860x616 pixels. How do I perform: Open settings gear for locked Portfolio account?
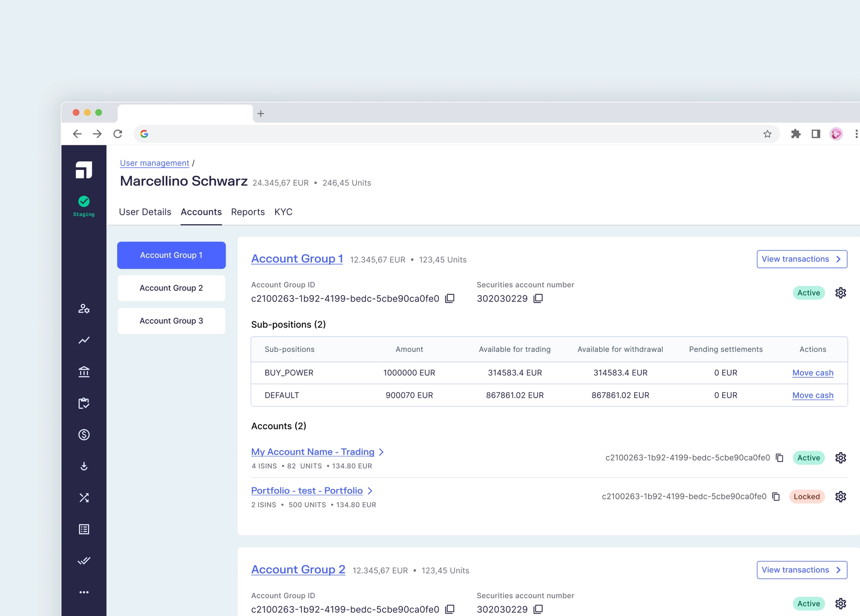coord(840,497)
